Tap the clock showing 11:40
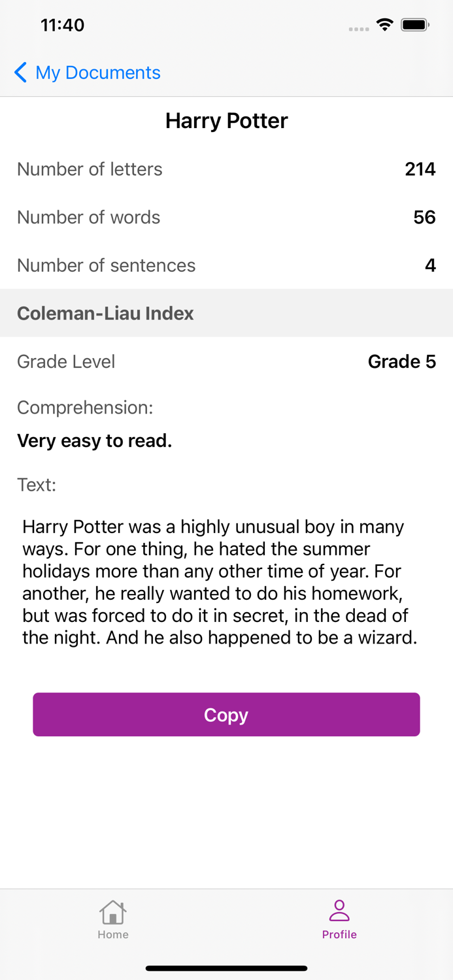This screenshot has width=453, height=980. click(x=62, y=25)
